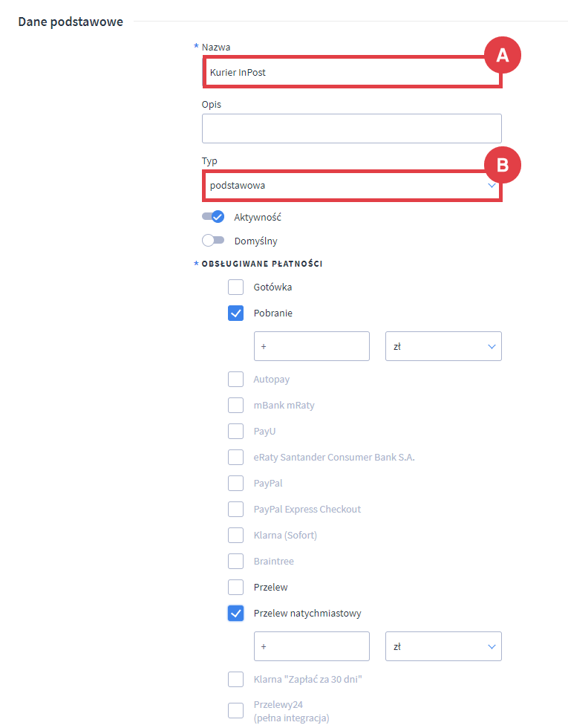This screenshot has height=728, width=568.
Task: Uncheck the Pobranie payment method
Action: click(x=235, y=313)
